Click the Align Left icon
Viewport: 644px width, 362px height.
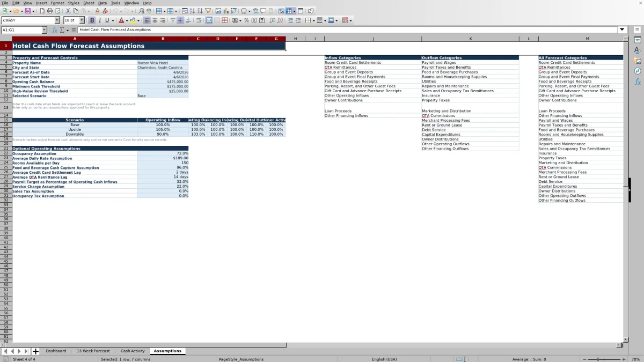click(147, 20)
